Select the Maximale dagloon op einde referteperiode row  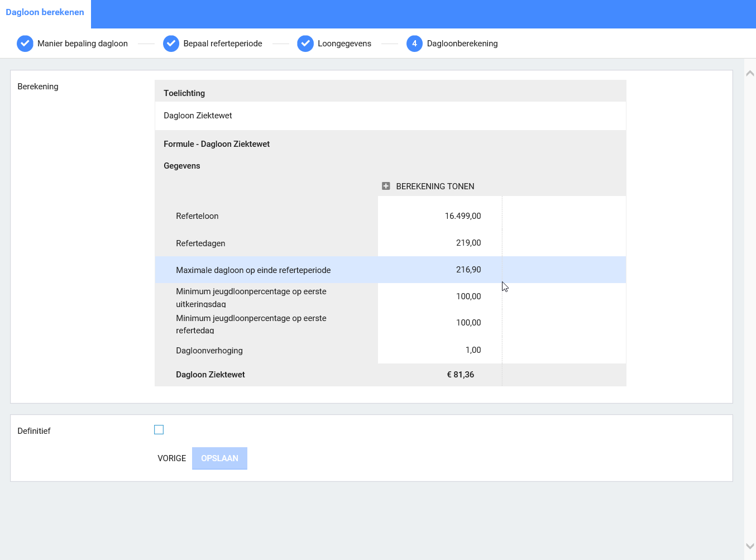tap(253, 270)
